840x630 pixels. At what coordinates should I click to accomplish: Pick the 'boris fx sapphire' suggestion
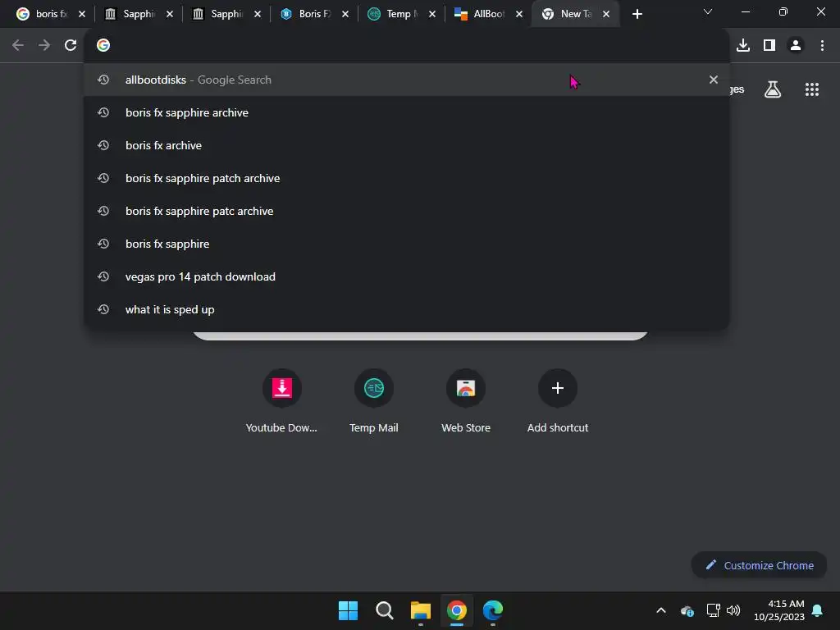point(407,244)
